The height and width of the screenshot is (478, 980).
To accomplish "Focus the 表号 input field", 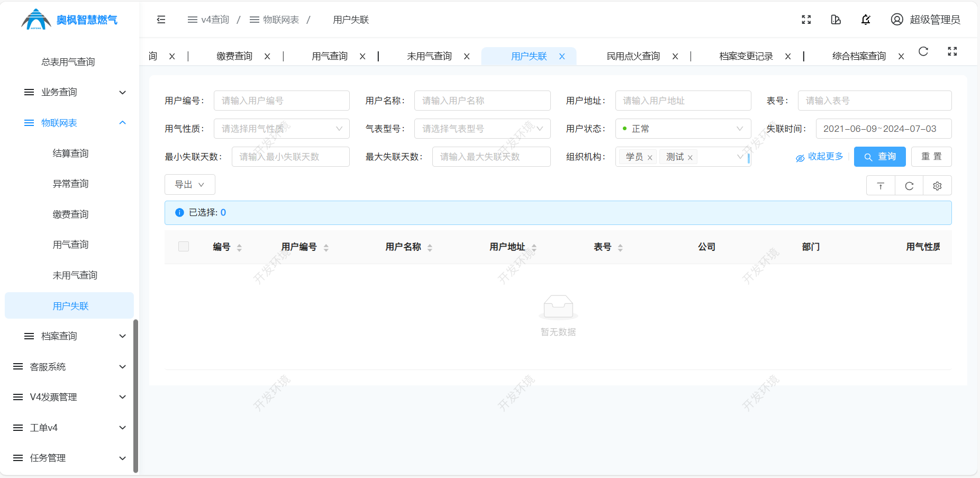I will tap(875, 101).
